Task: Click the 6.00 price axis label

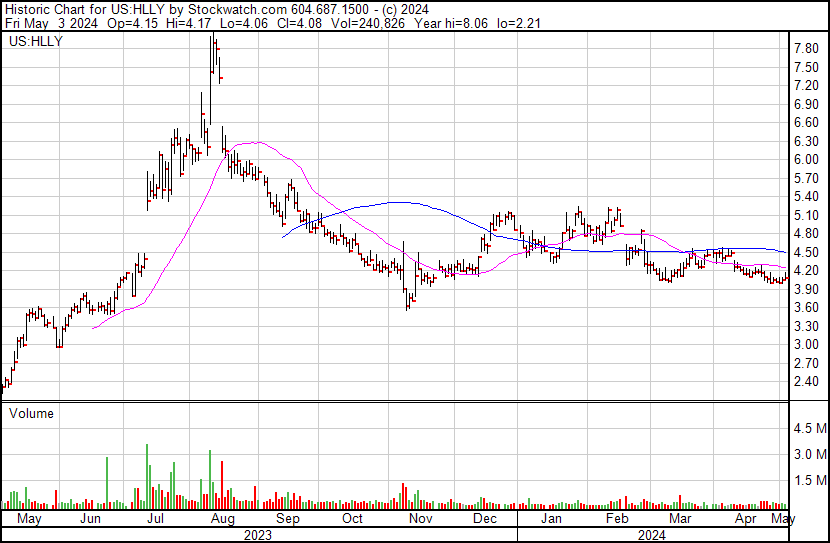Action: point(806,159)
